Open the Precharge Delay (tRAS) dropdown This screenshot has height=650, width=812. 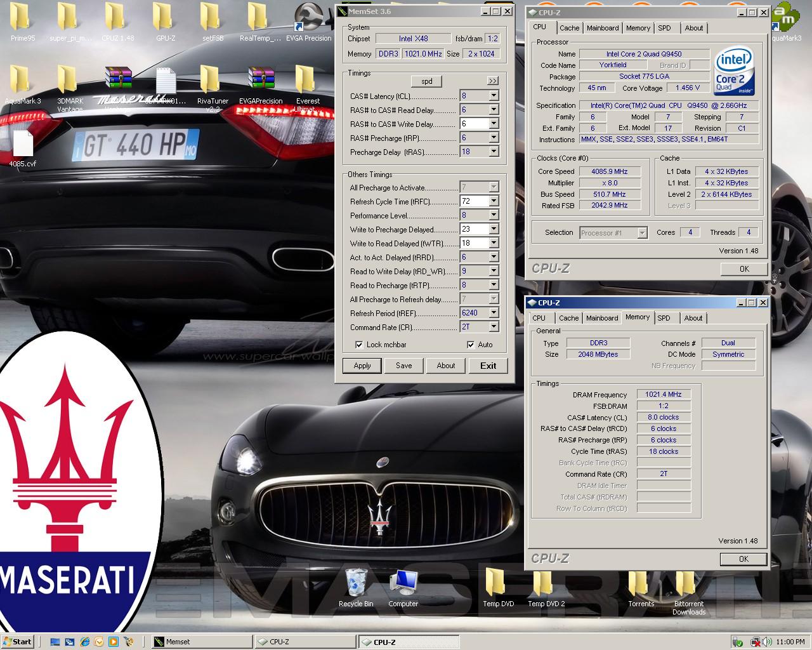[x=494, y=152]
